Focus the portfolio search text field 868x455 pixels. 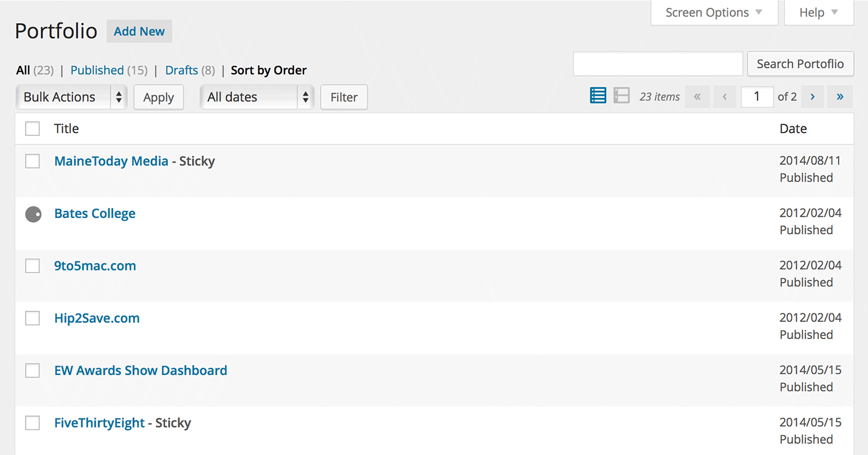[658, 64]
